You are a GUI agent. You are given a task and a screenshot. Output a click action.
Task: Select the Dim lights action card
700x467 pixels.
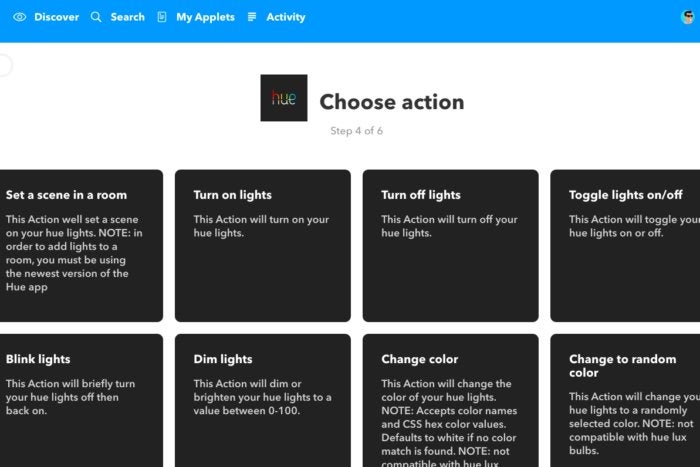(262, 400)
